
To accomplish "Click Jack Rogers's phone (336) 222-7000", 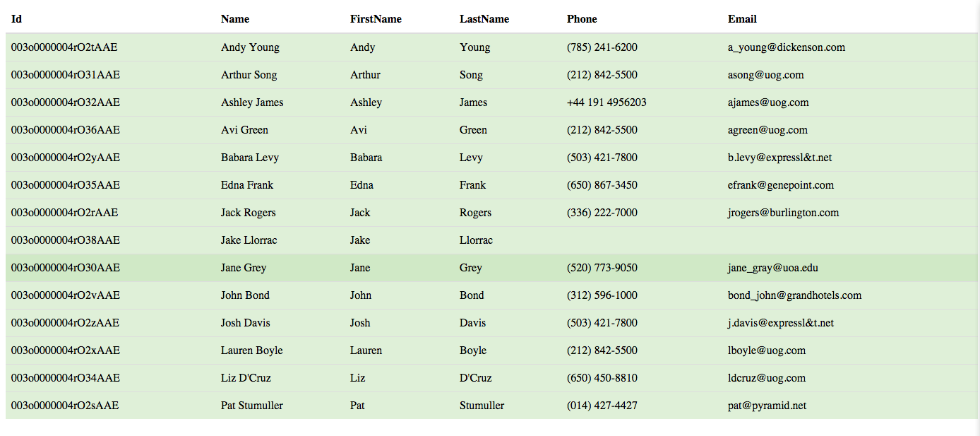I will [x=602, y=213].
